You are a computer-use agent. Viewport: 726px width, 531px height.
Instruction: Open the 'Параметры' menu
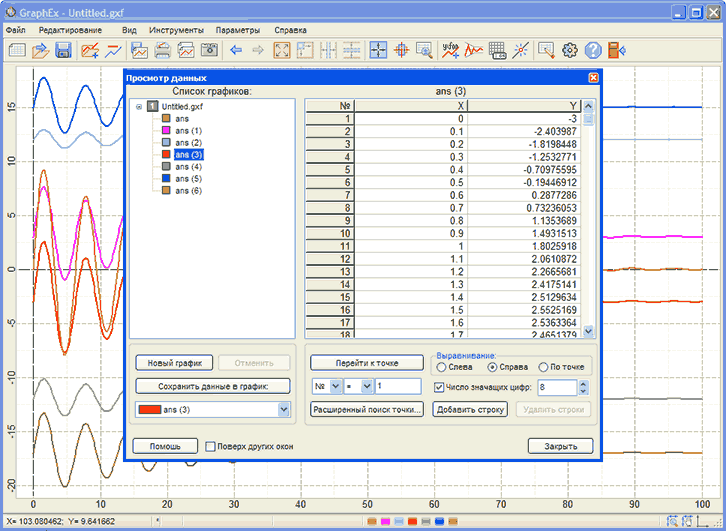coord(237,30)
